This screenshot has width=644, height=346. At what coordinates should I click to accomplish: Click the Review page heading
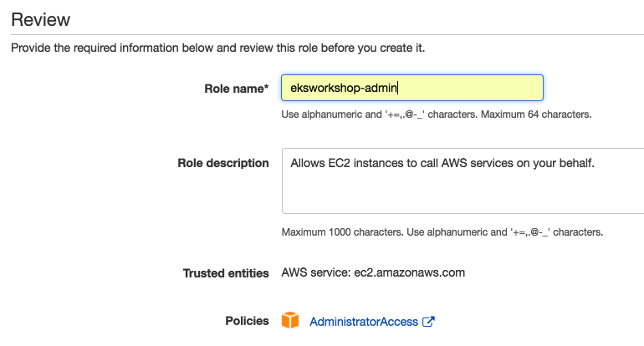tap(40, 19)
